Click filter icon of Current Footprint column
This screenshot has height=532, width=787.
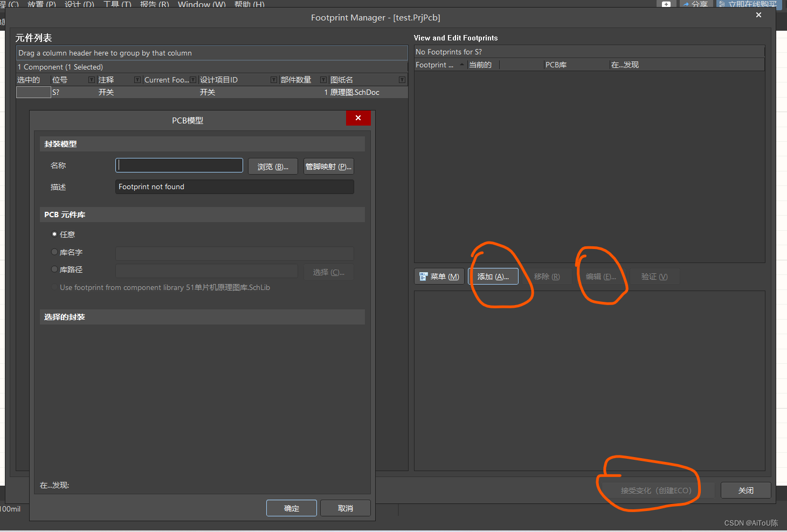click(x=193, y=80)
